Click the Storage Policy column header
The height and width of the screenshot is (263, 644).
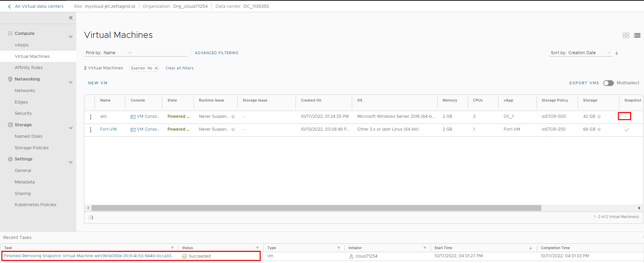click(x=555, y=100)
